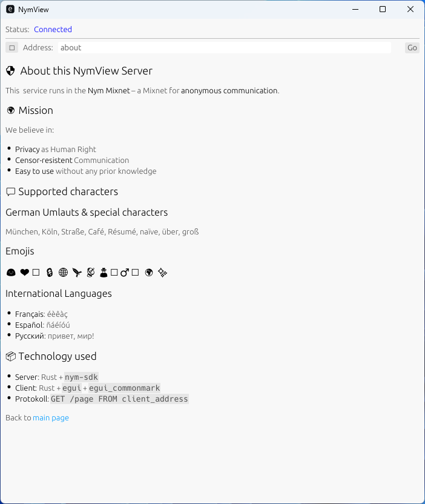Click the black heart emoji

pos(24,273)
